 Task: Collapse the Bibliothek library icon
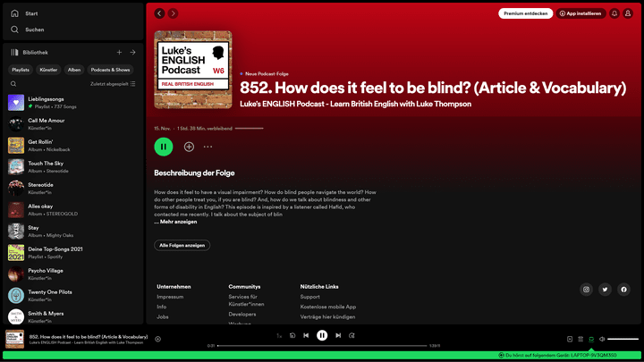[15, 53]
